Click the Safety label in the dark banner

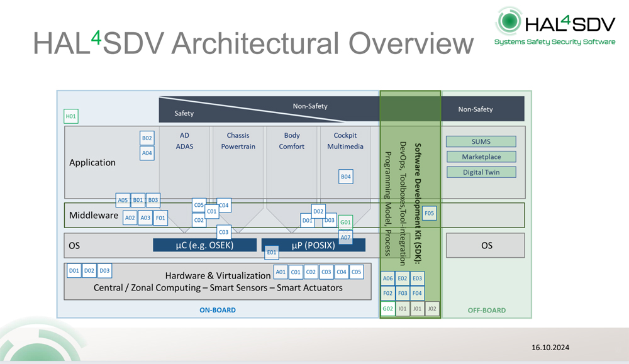[x=184, y=113]
